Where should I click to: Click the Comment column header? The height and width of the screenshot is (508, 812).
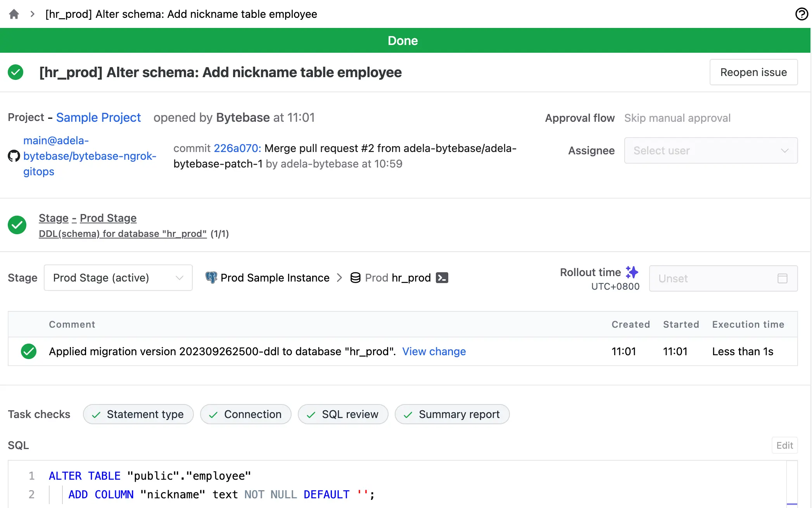coord(72,325)
